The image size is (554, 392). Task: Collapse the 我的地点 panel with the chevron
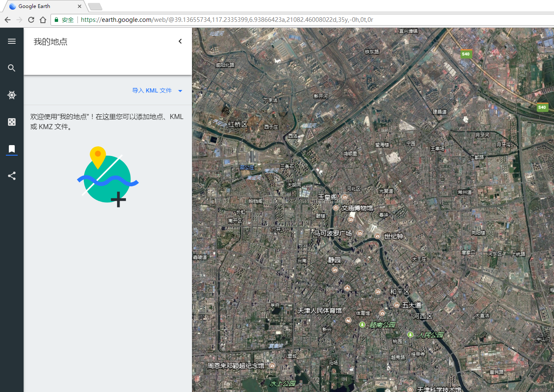pyautogui.click(x=180, y=41)
